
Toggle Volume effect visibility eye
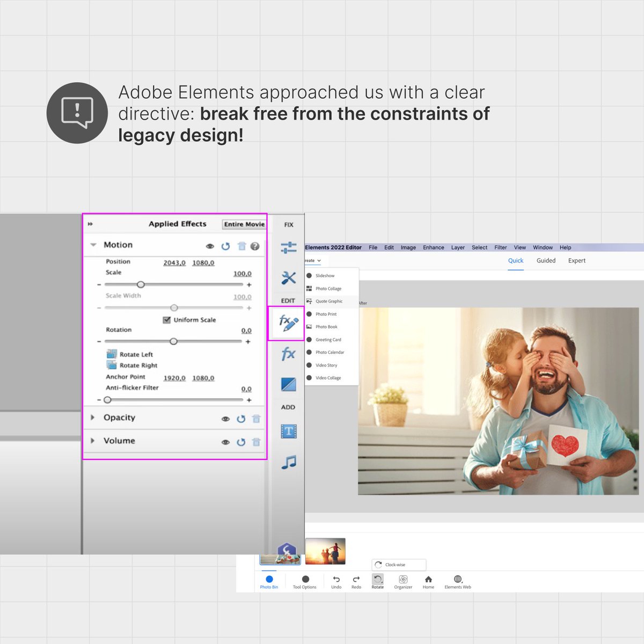tap(225, 442)
